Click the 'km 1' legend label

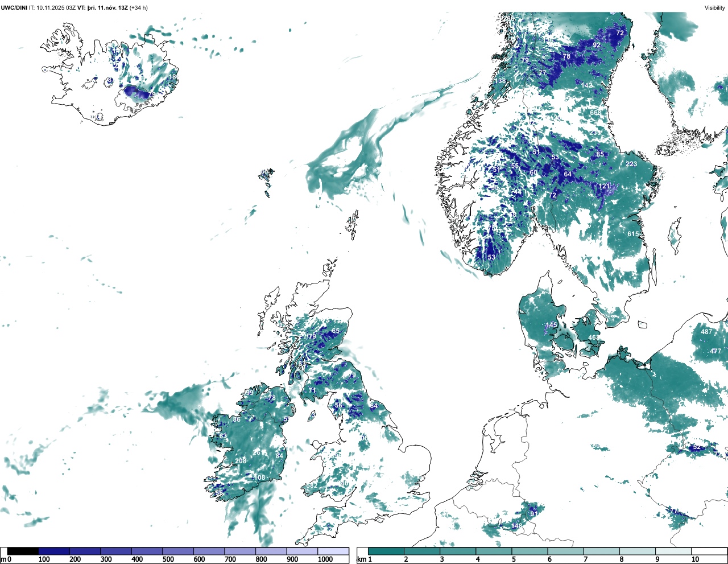point(363,559)
